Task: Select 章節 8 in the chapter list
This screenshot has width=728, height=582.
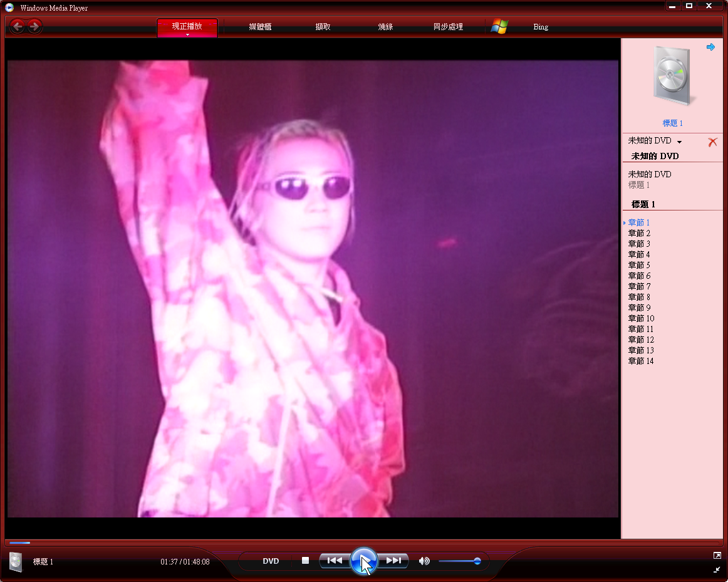Action: tap(639, 297)
